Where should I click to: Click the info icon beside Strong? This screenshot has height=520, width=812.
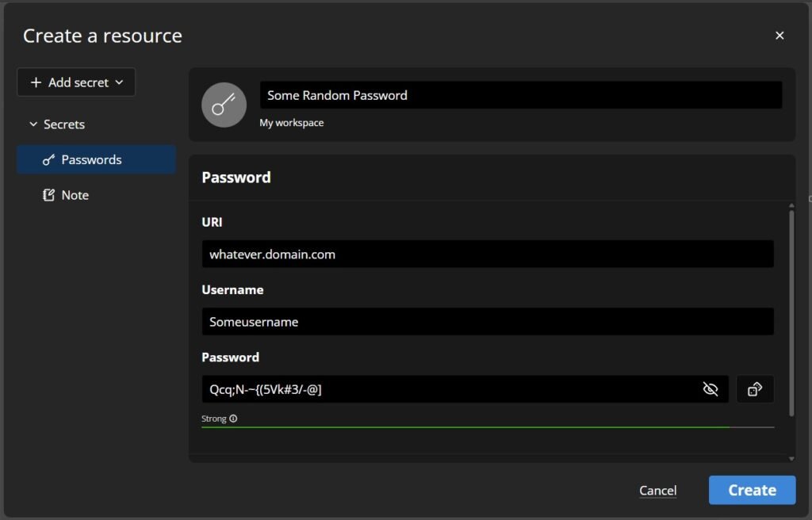pos(233,419)
